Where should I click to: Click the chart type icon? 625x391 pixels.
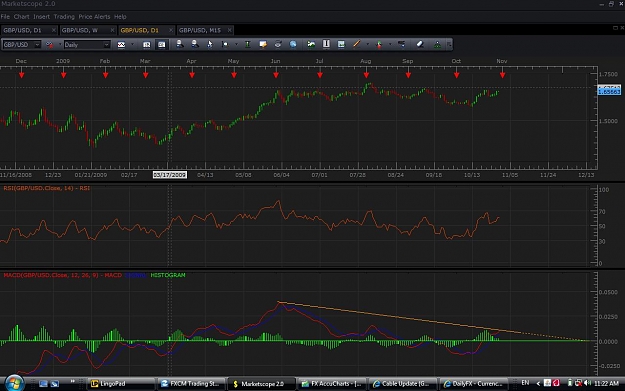point(121,45)
